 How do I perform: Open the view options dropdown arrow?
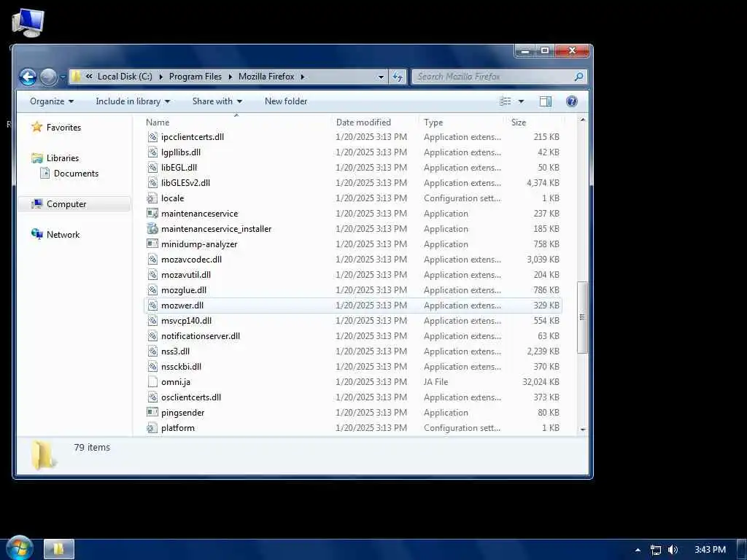(521, 101)
